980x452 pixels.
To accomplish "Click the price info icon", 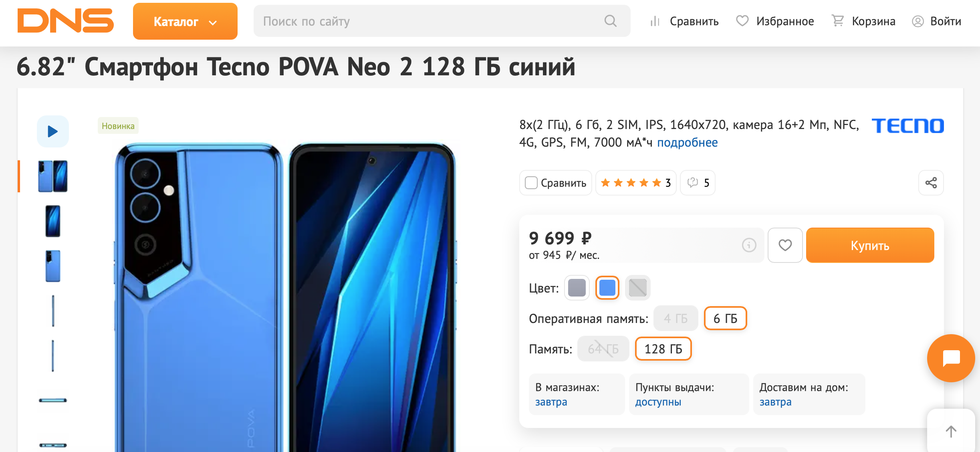I will point(749,245).
